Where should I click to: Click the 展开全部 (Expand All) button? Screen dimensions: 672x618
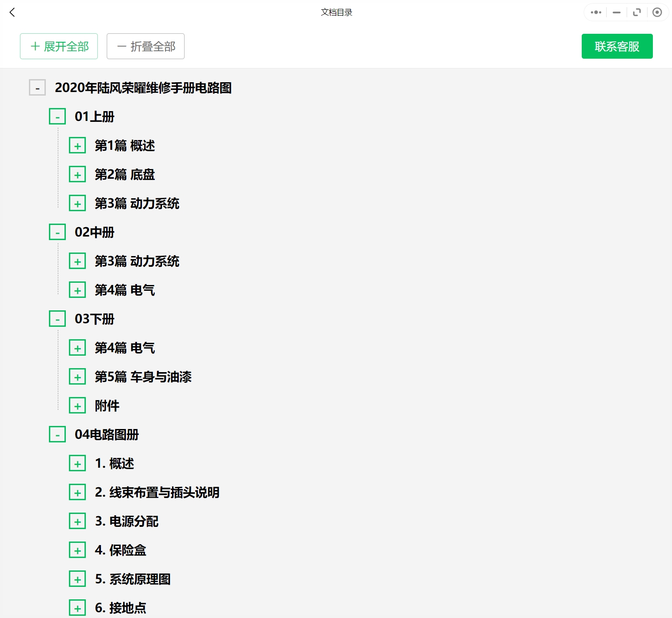click(x=59, y=46)
